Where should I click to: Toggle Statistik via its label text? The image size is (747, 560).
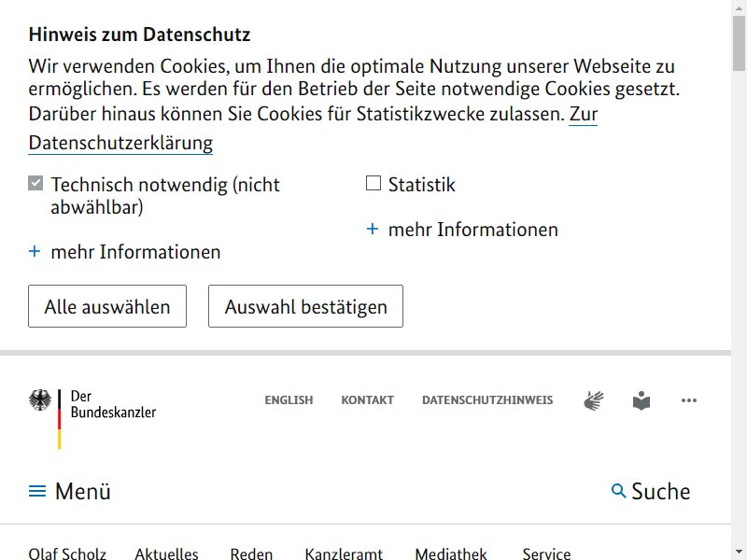422,185
